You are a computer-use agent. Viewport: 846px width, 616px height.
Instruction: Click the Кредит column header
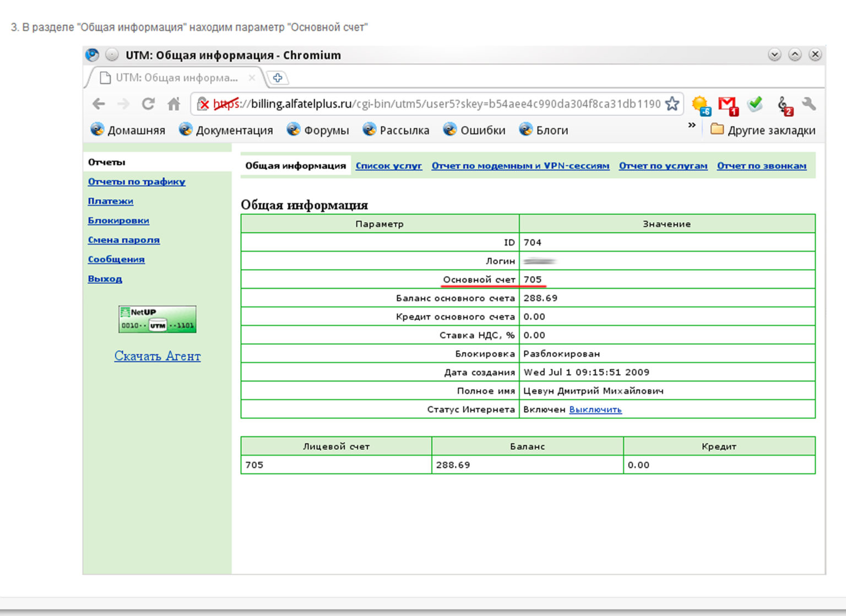click(719, 446)
